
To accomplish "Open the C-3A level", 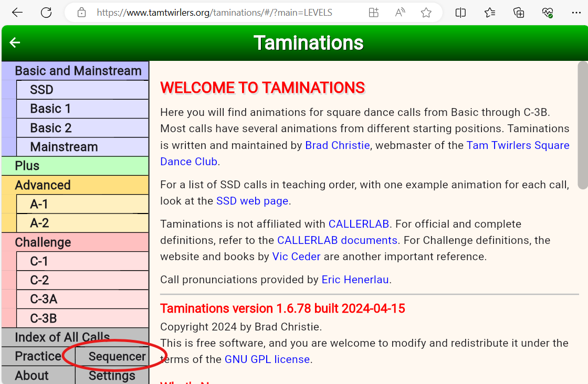I will [x=82, y=299].
